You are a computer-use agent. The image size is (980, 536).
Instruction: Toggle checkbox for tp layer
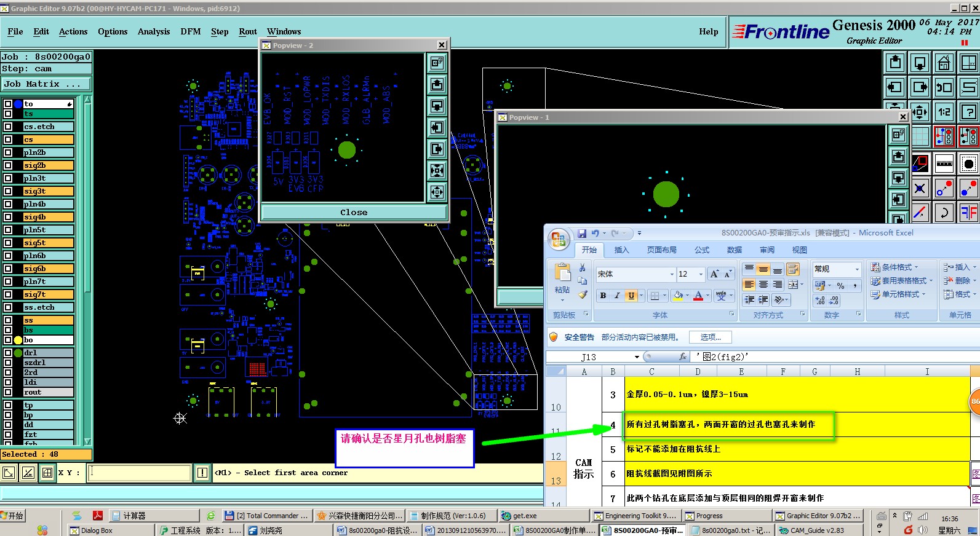[8, 405]
